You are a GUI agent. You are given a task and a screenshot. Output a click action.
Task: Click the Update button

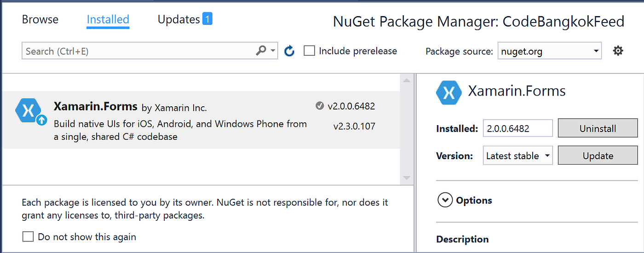[x=598, y=156]
